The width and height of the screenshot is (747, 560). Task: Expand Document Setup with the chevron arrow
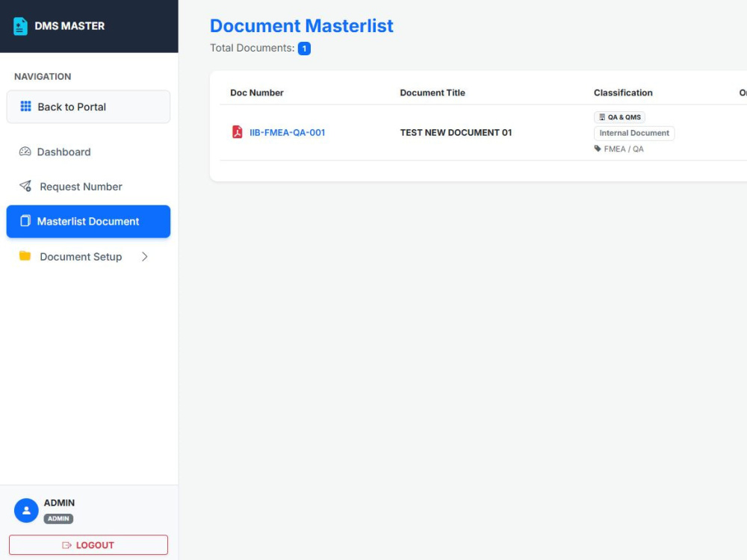145,257
